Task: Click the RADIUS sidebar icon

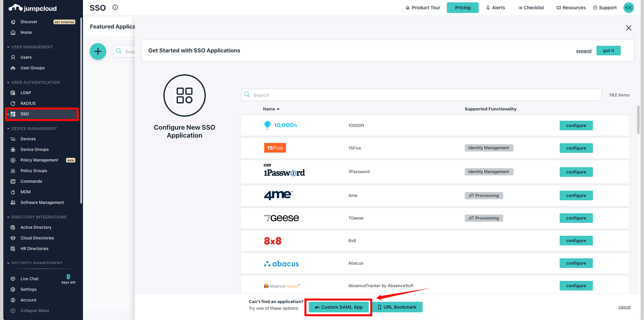Action: point(13,103)
